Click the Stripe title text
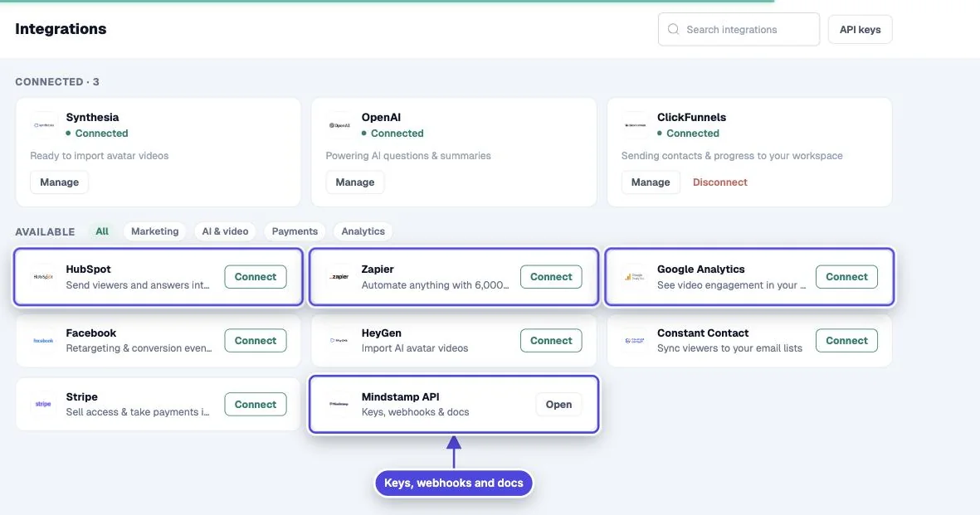The image size is (980, 515). pos(82,397)
